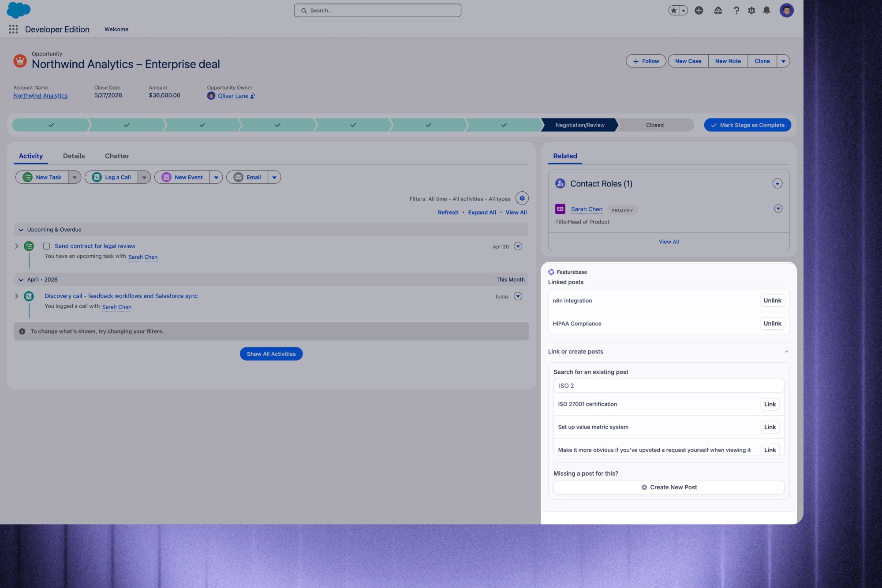The height and width of the screenshot is (588, 882).
Task: Click the Contact Roles icon
Action: [x=560, y=183]
